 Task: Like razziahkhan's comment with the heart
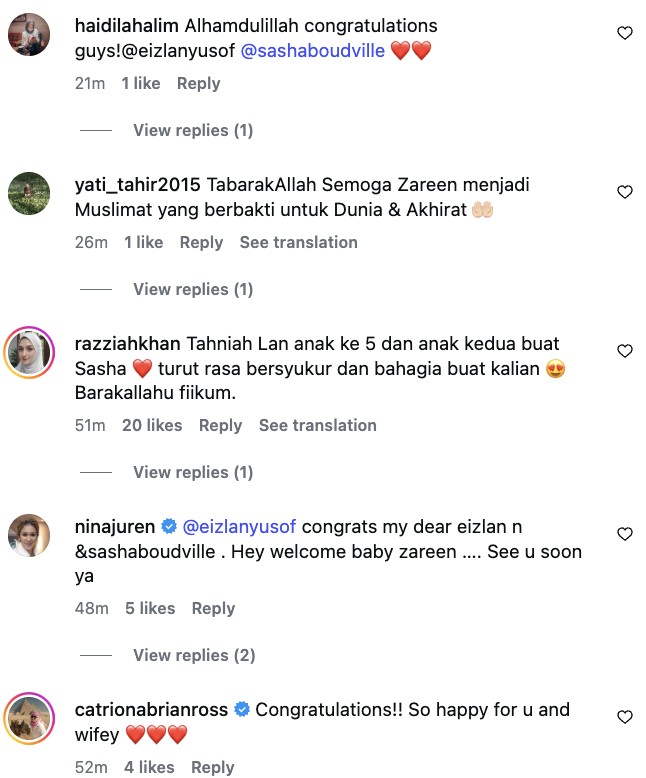(625, 351)
